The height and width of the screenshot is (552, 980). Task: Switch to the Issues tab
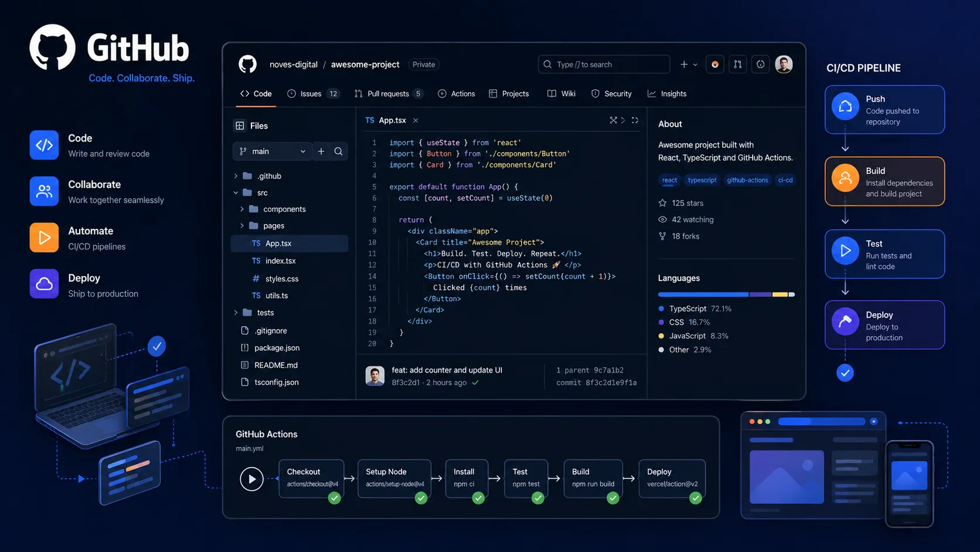310,93
